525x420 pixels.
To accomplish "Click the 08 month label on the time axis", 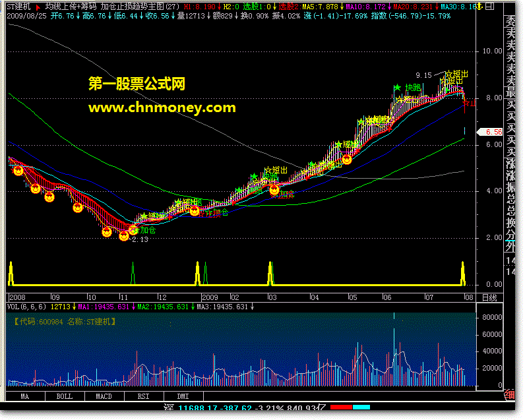I will pyautogui.click(x=469, y=297).
